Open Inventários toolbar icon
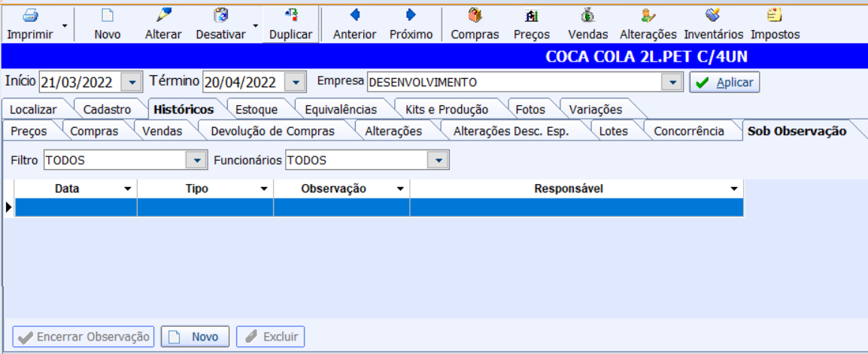 (713, 15)
